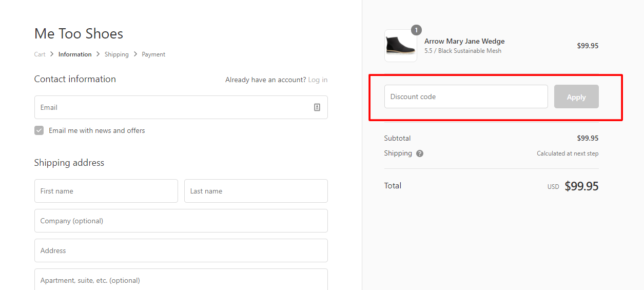Click the Shipping help question mark icon
The height and width of the screenshot is (290, 644).
click(x=420, y=153)
